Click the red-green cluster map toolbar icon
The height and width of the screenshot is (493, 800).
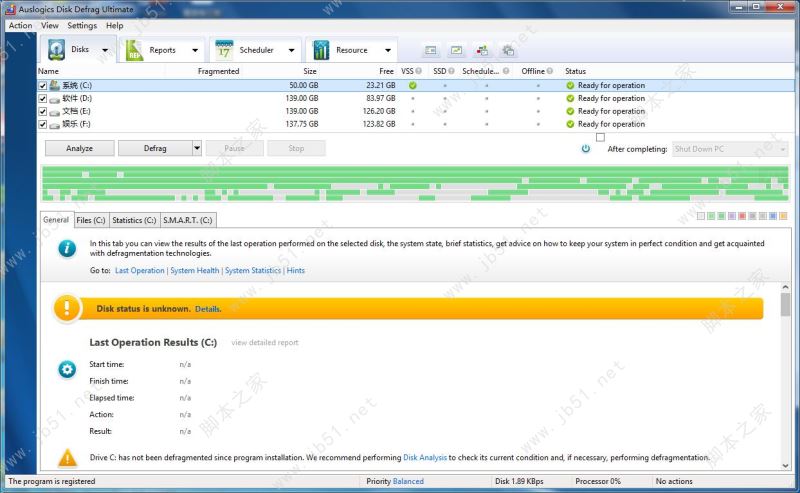pos(482,50)
